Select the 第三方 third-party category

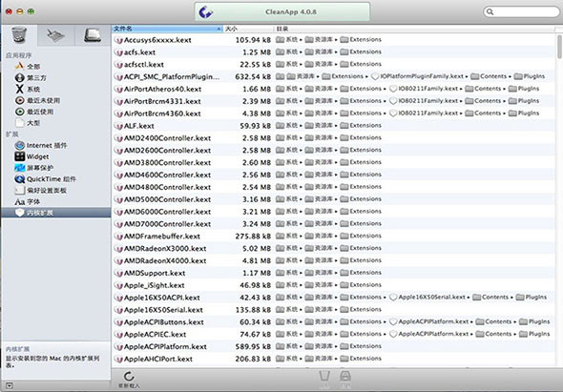[x=31, y=77]
